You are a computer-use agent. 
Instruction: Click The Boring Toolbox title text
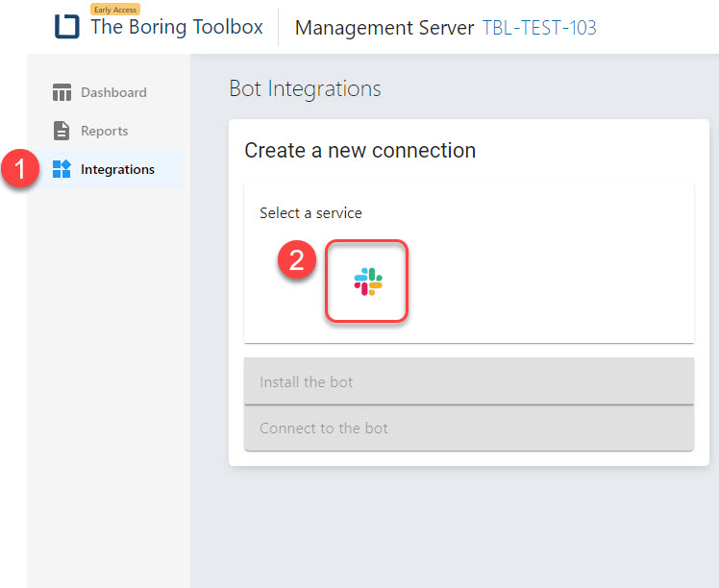tap(177, 27)
